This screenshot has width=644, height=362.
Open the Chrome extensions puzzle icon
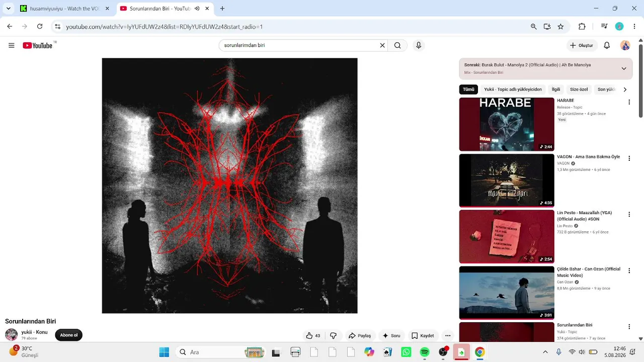(x=582, y=27)
